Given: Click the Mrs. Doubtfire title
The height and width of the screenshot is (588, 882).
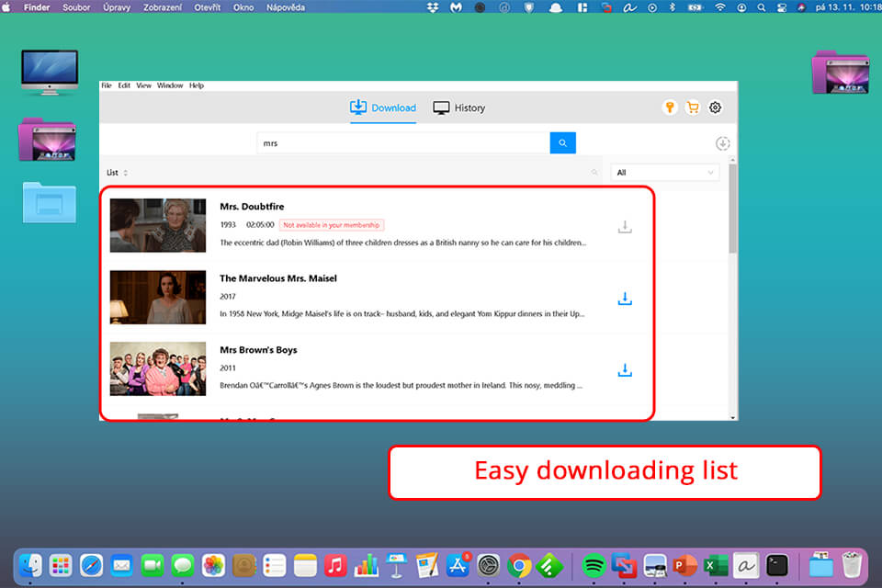Looking at the screenshot, I should click(252, 207).
